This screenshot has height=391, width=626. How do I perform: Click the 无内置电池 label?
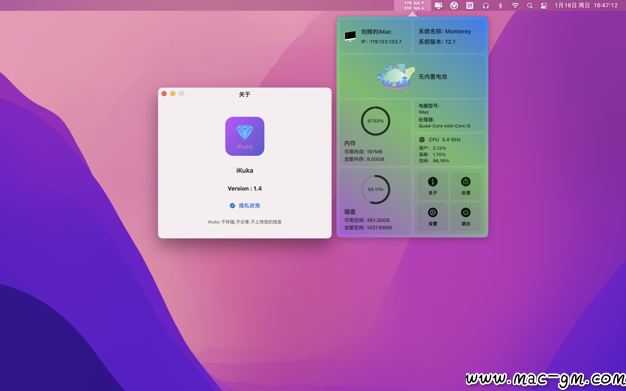point(433,76)
